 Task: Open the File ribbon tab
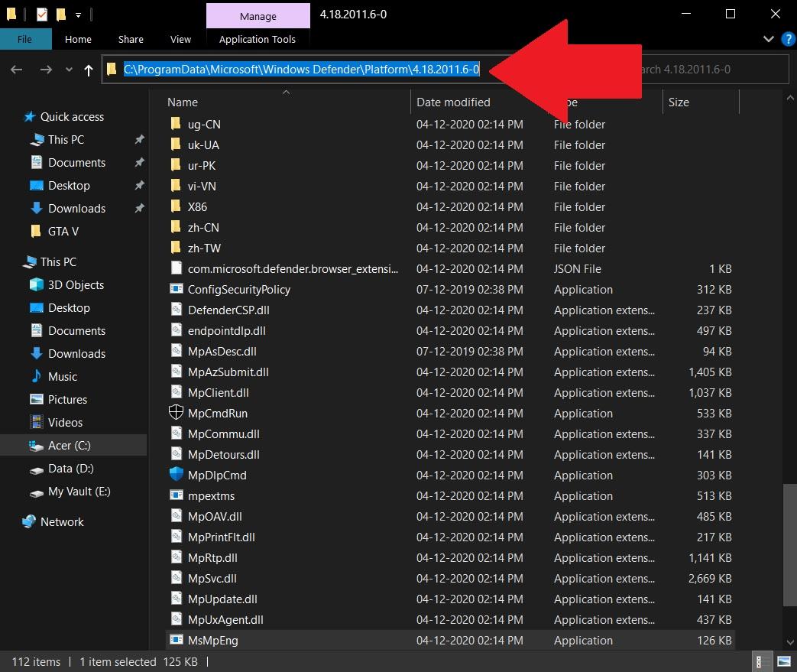pos(25,39)
